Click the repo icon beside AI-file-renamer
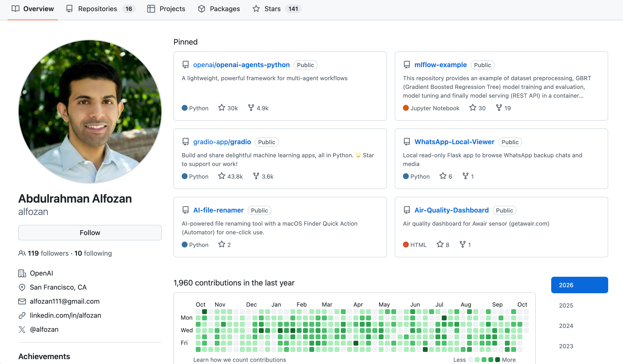Viewport: 623px width, 364px height. click(185, 210)
